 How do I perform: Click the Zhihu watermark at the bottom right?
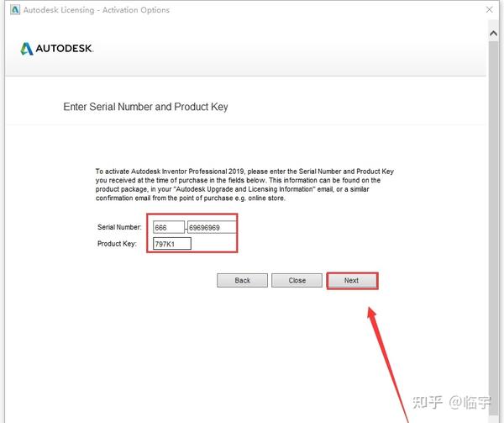pyautogui.click(x=452, y=402)
